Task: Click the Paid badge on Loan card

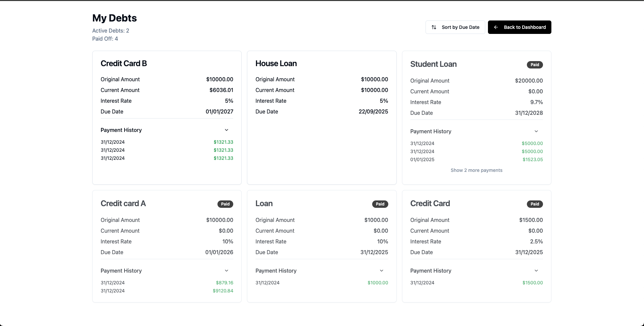Action: click(380, 204)
